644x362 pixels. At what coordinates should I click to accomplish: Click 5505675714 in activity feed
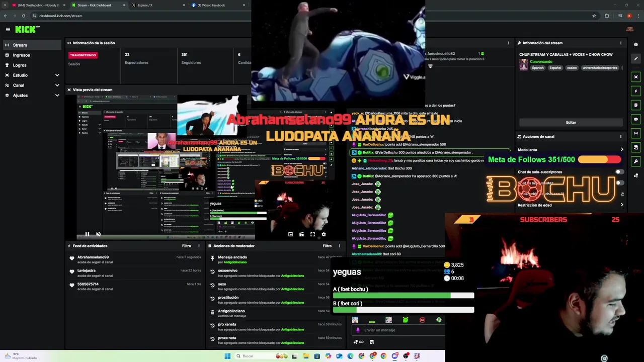click(x=88, y=284)
